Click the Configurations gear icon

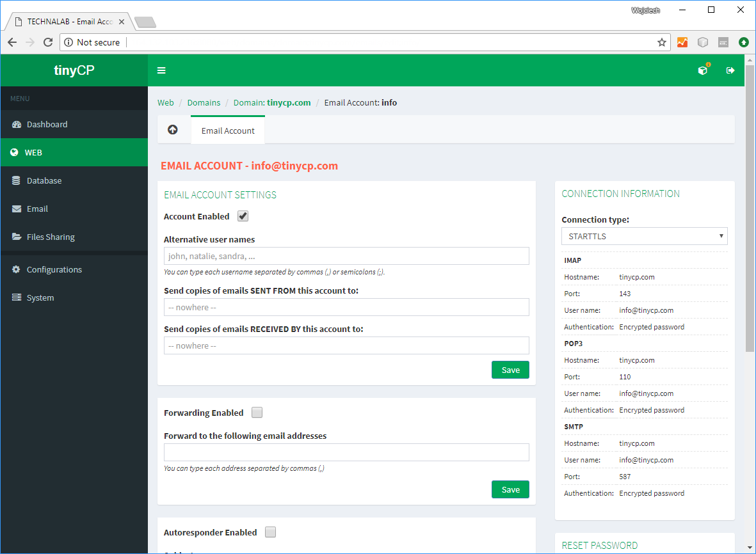(16, 269)
